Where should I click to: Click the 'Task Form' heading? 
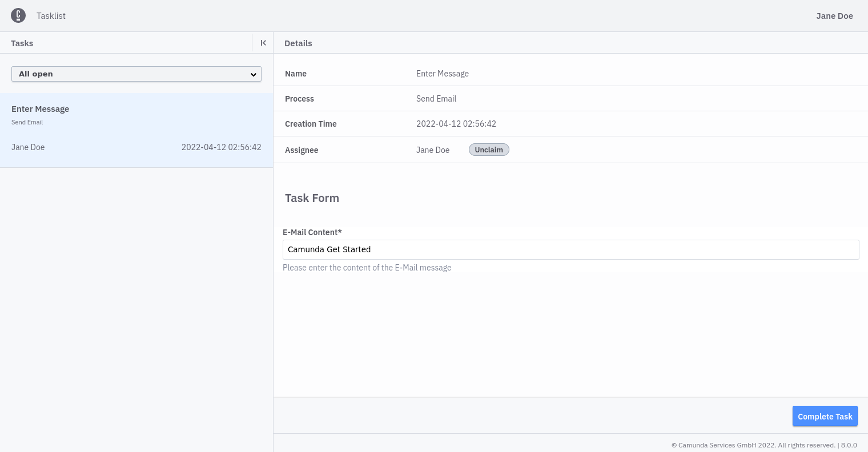312,198
